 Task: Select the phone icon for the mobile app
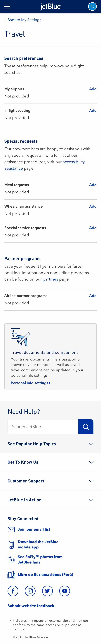[x=11, y=545]
